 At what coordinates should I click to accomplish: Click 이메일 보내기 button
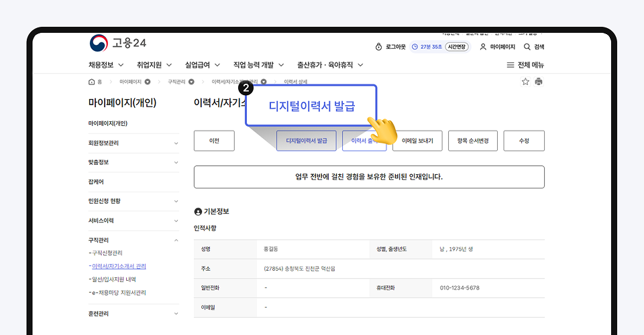pos(417,141)
